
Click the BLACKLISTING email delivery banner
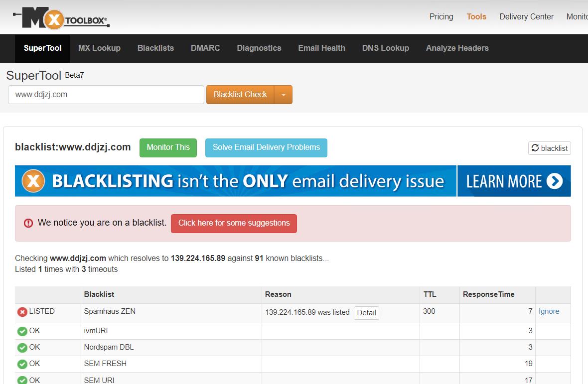pyautogui.click(x=236, y=181)
